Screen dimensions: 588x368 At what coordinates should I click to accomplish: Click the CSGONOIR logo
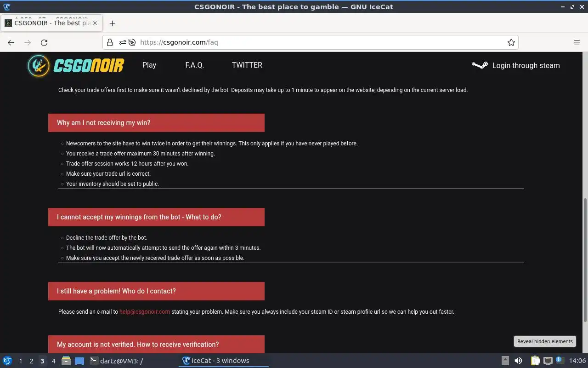[x=76, y=65]
